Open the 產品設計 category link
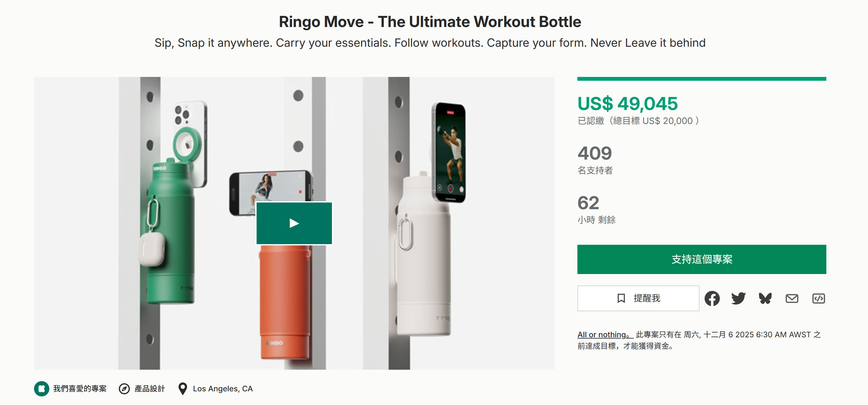Image resolution: width=868 pixels, height=405 pixels. tap(149, 388)
